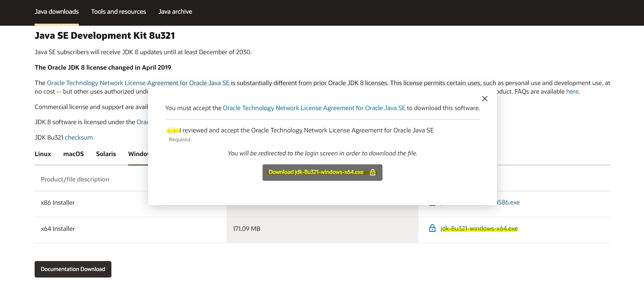Tick the license agreement acceptance checkbox
The image size is (644, 283).
click(172, 131)
